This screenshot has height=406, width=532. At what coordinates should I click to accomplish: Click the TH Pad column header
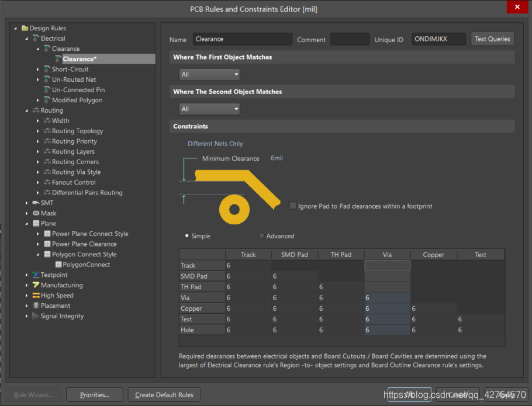pyautogui.click(x=341, y=255)
